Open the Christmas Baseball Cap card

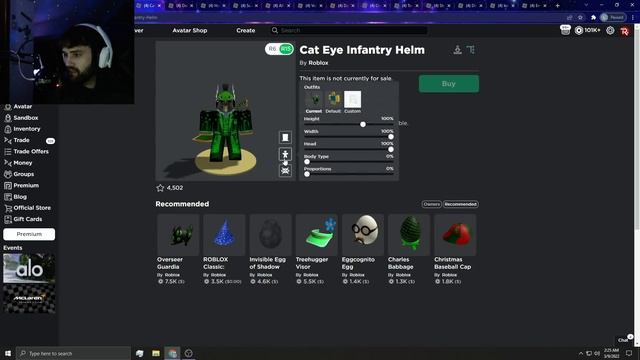(455, 249)
